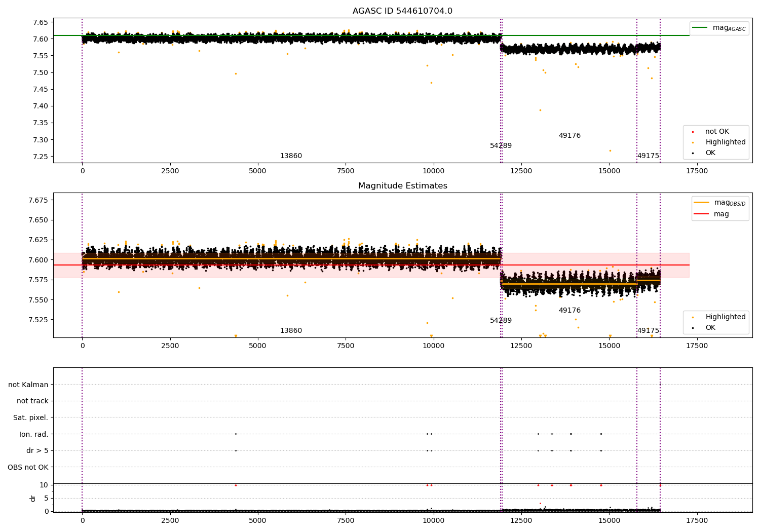Click obsid label "54289" in Magnitude Estimates plot
The width and height of the screenshot is (760, 532).
(x=501, y=321)
